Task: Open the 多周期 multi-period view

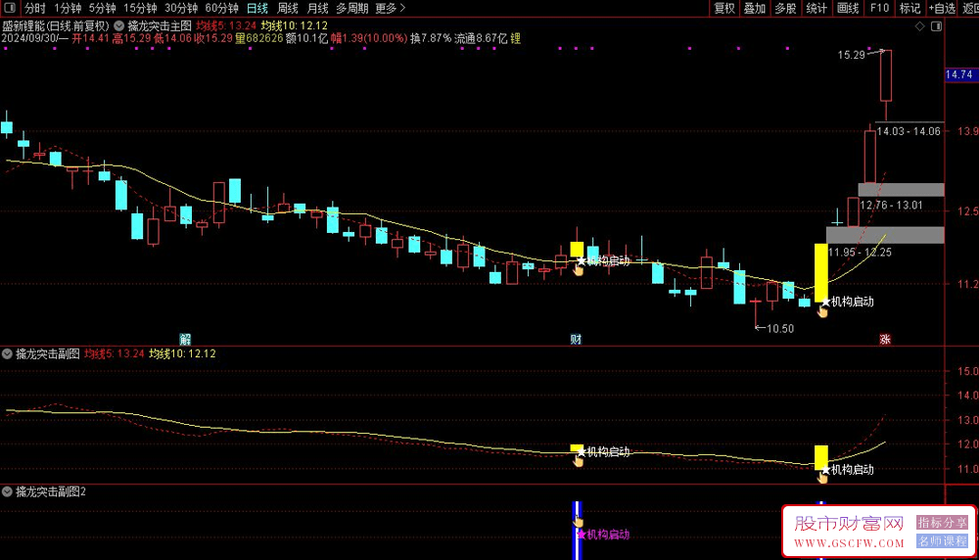Action: 352,8
